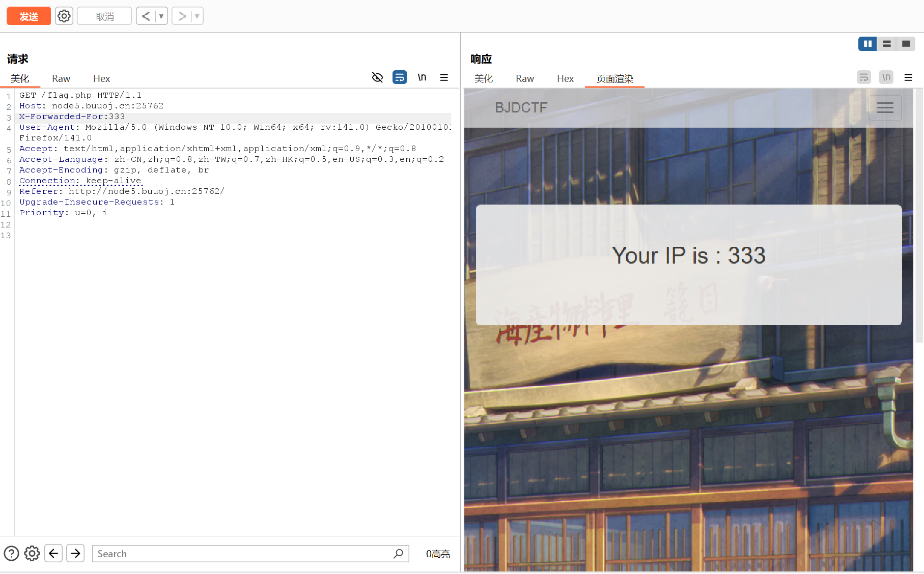
Task: Select top-bottom split layout icon
Action: coord(887,44)
